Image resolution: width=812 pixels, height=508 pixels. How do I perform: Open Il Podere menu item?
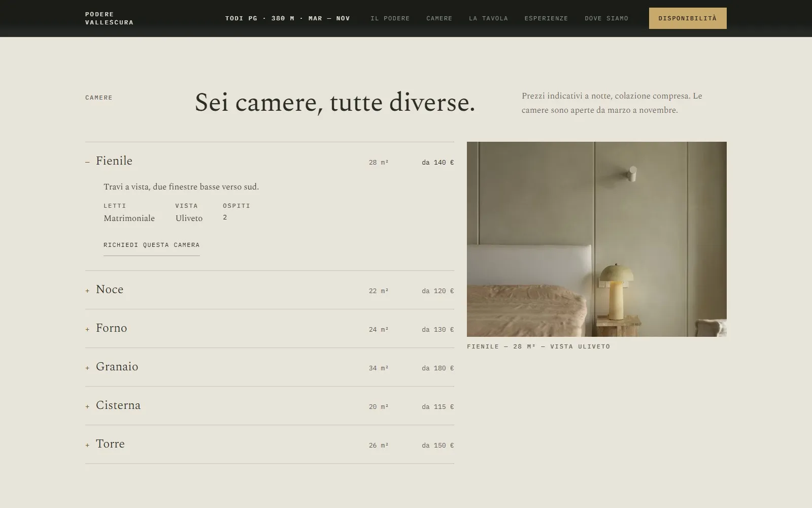click(x=390, y=18)
